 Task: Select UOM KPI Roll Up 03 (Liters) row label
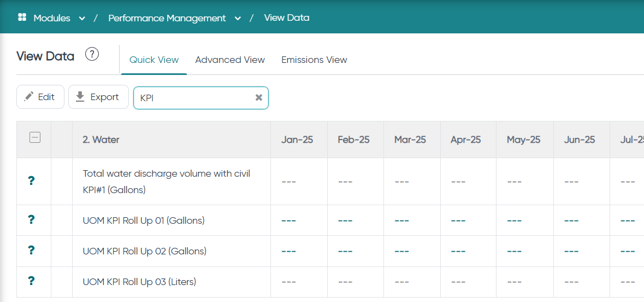click(140, 282)
